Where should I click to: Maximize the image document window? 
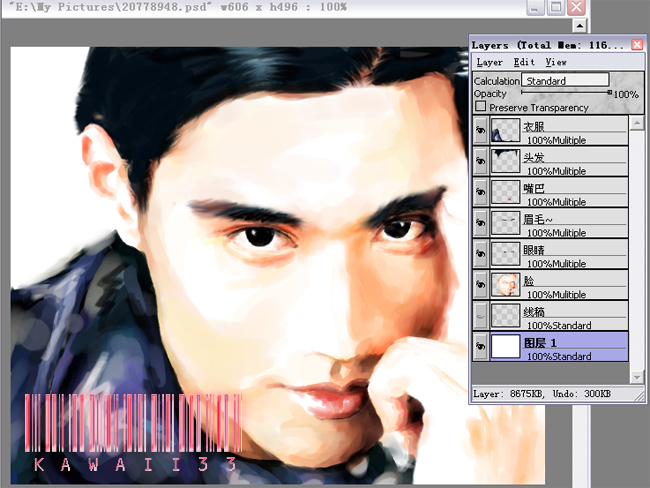coord(555,7)
